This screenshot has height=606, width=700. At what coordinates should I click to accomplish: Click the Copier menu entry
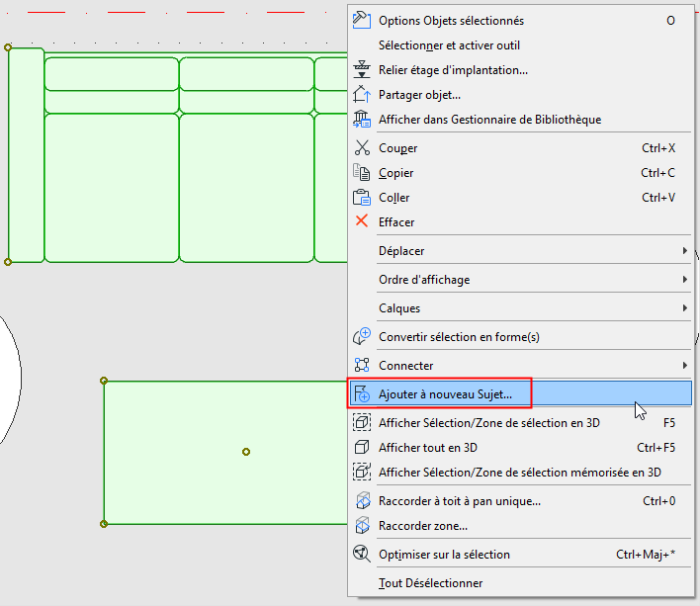tap(520, 173)
